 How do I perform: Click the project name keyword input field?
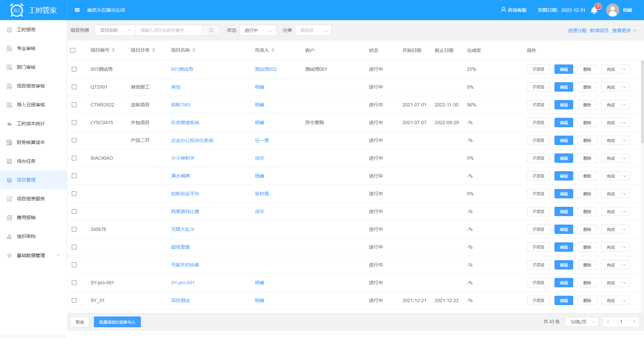[168, 30]
